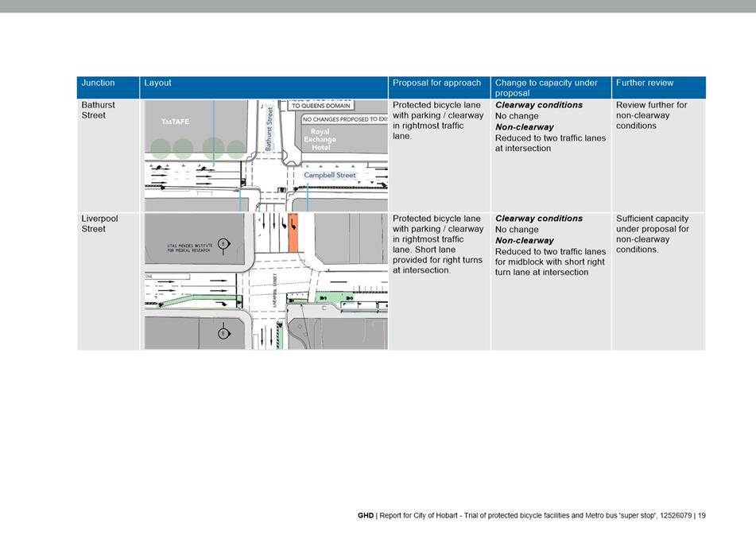Open the Bathurst Street layout diagram
This screenshot has width=756, height=535.
(266, 155)
